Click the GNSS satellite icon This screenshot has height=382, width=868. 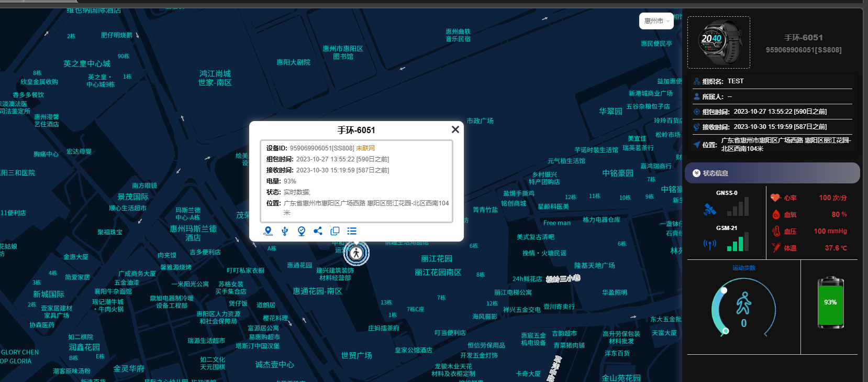pyautogui.click(x=709, y=210)
